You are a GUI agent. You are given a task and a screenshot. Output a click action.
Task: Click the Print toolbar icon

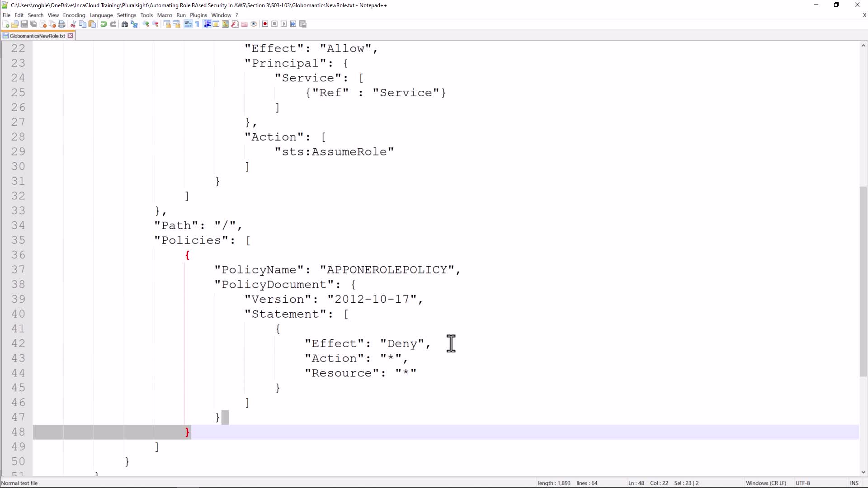(x=62, y=24)
